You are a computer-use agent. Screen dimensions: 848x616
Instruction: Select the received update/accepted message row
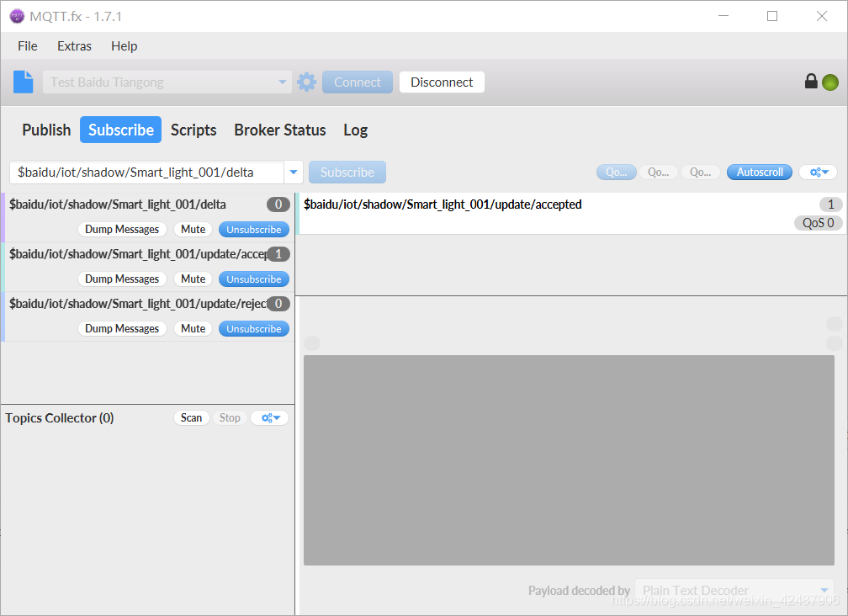tap(572, 214)
